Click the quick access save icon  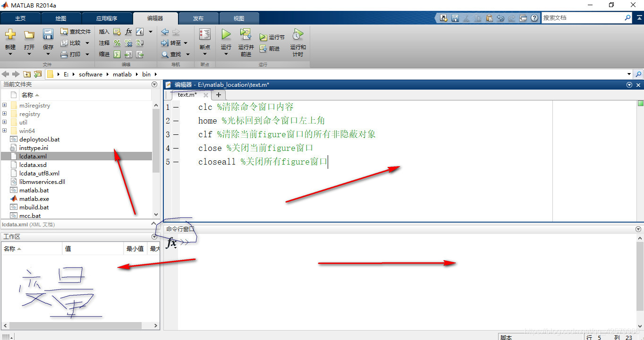455,18
